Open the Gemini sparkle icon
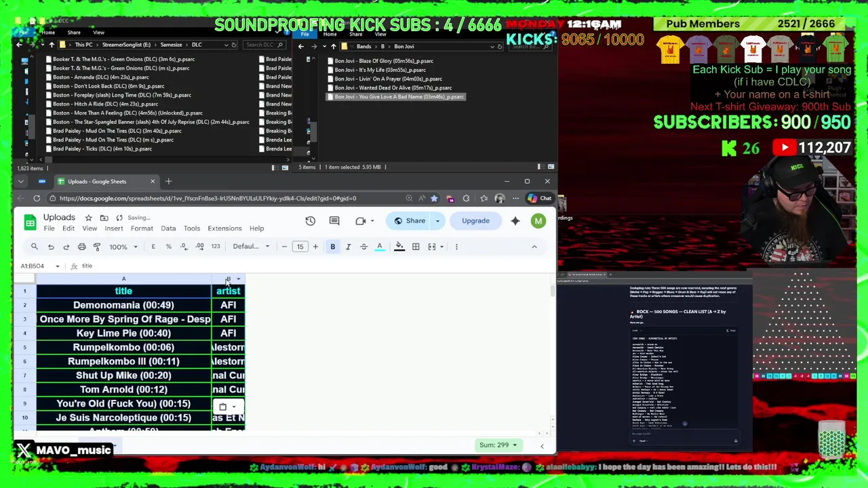 (515, 221)
